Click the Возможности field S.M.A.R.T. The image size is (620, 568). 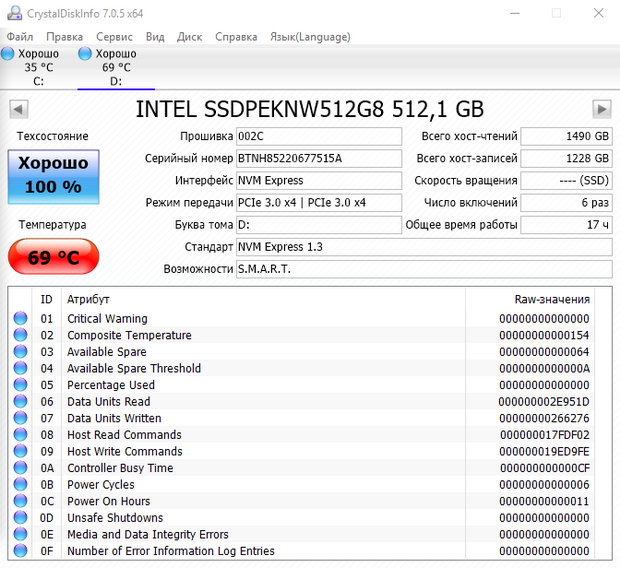[424, 269]
